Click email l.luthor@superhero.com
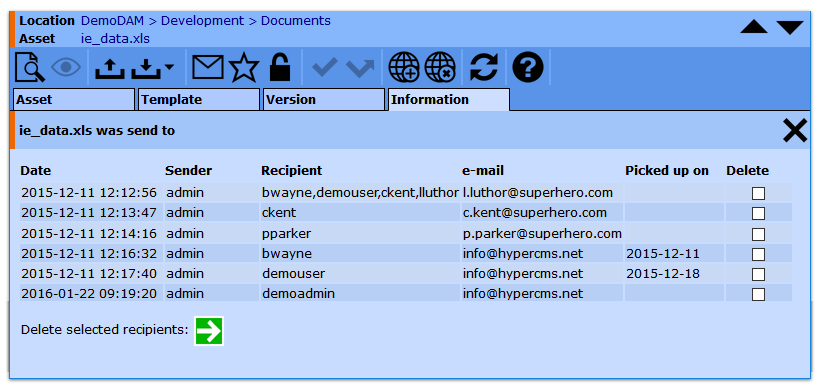The width and height of the screenshot is (820, 390). point(538,193)
